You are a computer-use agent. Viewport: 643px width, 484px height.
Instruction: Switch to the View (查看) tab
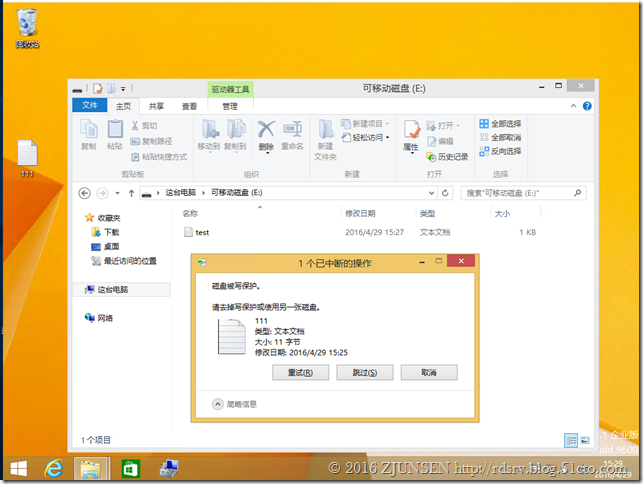pos(189,106)
